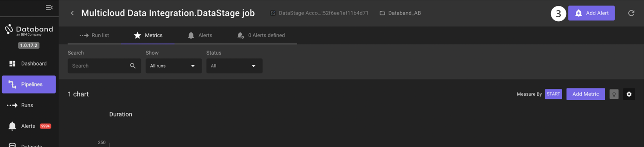This screenshot has width=644, height=147.
Task: Click the version 1.0.17.2 badge
Action: coord(29,45)
